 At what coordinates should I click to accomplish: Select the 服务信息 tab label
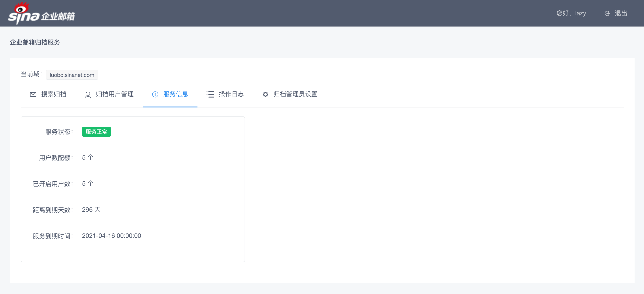pos(175,94)
